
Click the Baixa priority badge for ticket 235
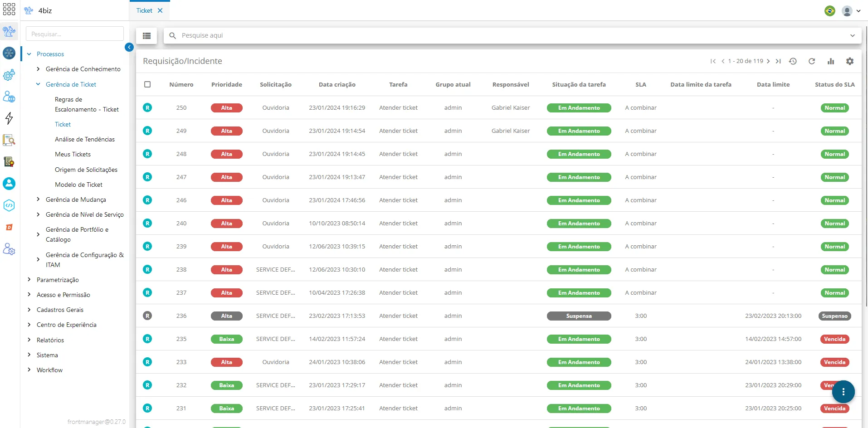coord(227,339)
